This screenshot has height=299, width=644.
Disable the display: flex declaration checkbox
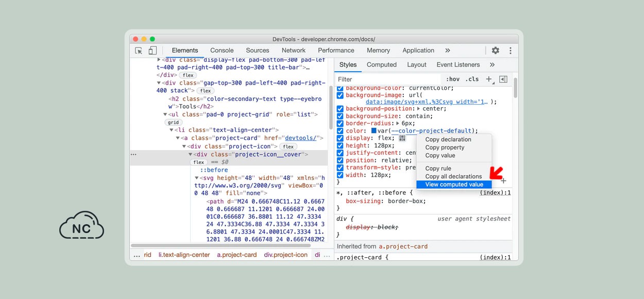pyautogui.click(x=340, y=138)
